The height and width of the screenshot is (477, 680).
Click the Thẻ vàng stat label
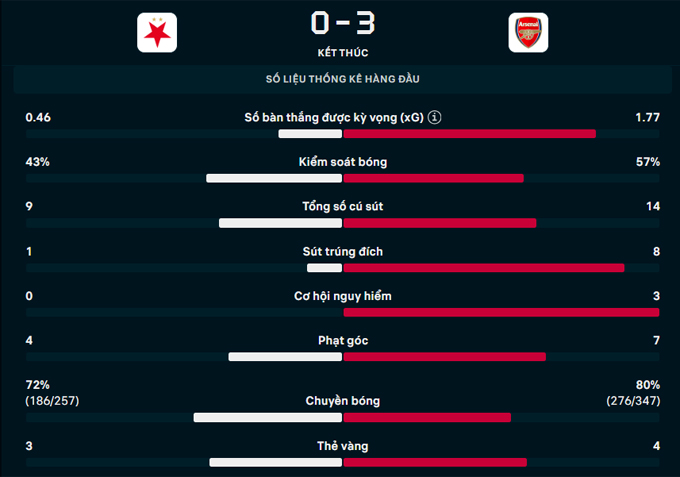(x=343, y=446)
